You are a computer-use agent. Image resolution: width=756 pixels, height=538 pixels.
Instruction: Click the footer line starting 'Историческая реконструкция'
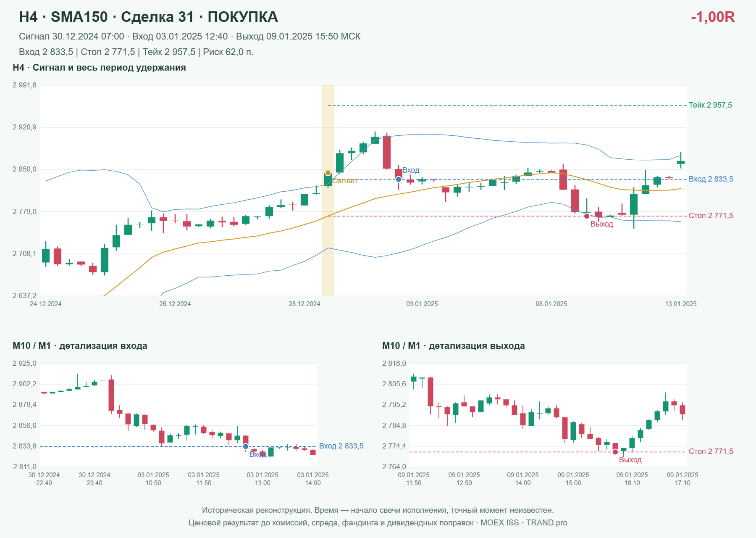click(x=378, y=510)
